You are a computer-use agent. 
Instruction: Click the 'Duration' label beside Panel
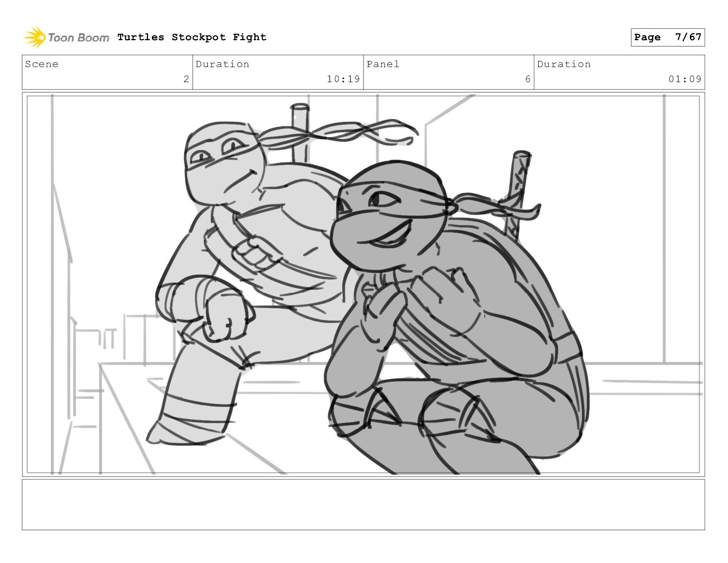coord(564,64)
